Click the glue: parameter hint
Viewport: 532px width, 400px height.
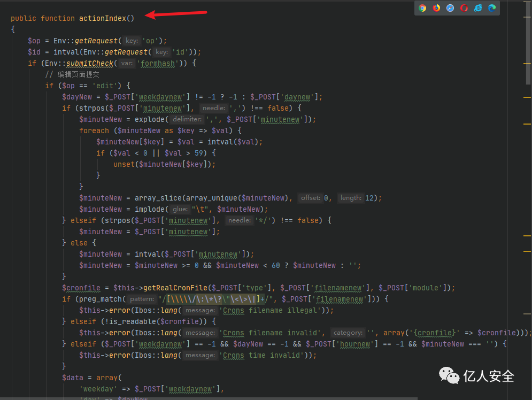pos(180,209)
